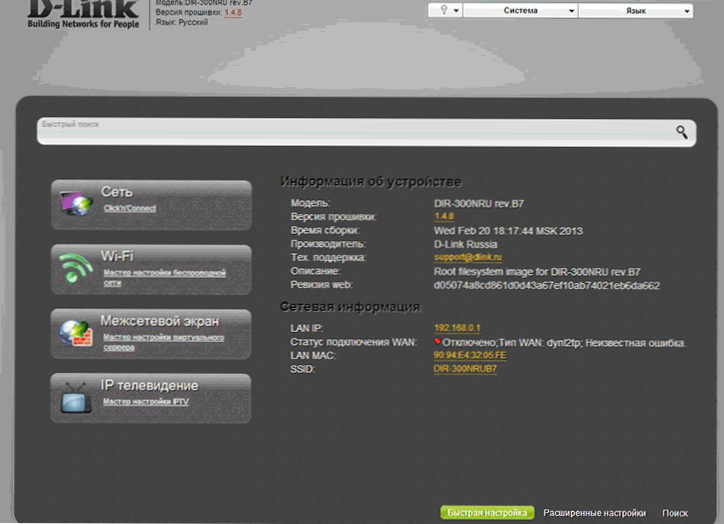Click the Wi-Fi section heading
The image size is (724, 524).
click(117, 256)
